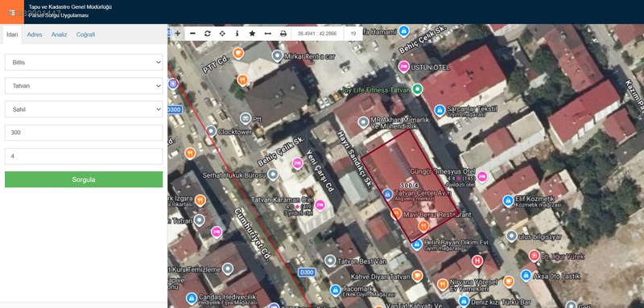Activate the info query tool

tap(237, 34)
